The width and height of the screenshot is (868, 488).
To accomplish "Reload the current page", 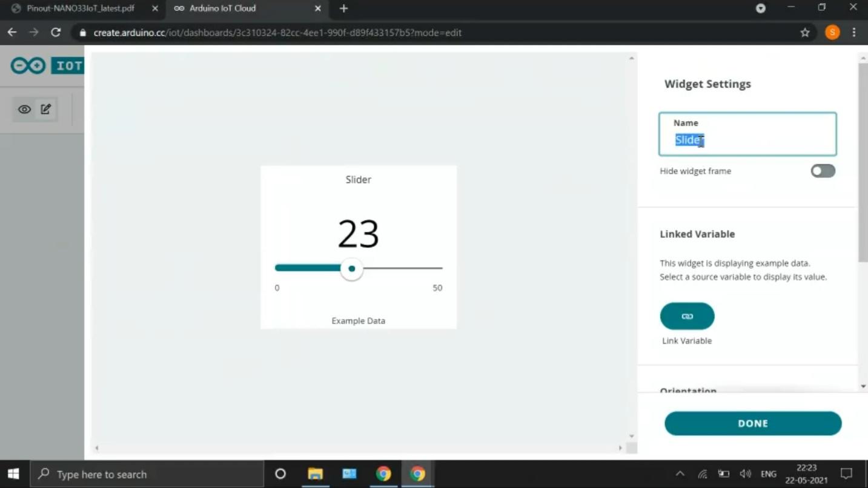I will [x=56, y=33].
